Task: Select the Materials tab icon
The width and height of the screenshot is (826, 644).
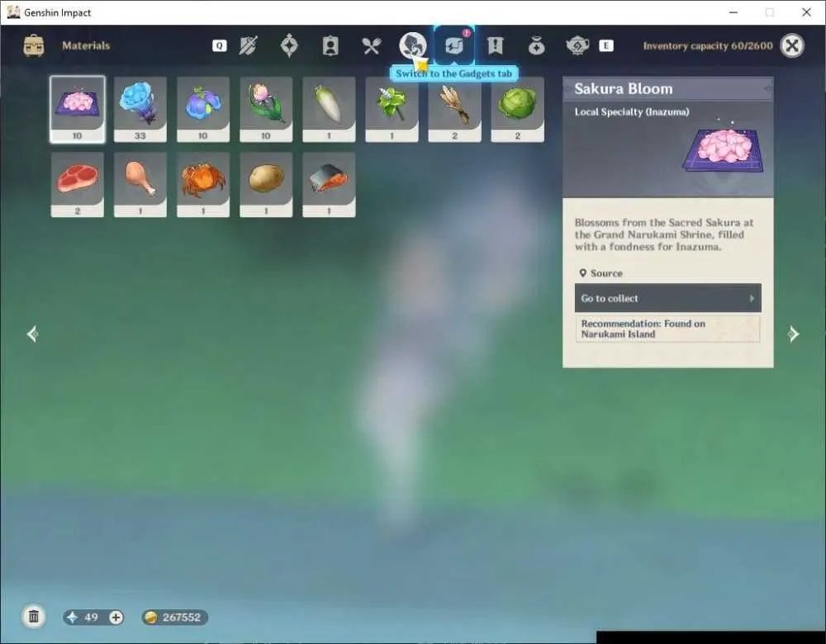Action: [x=412, y=45]
